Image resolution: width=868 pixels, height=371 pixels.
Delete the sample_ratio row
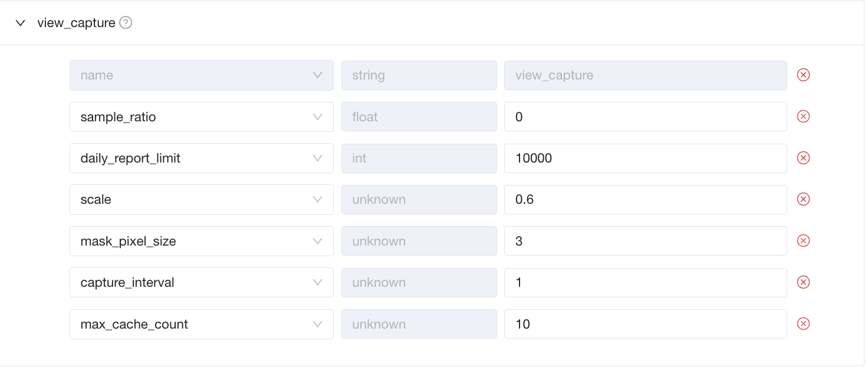[x=803, y=117]
